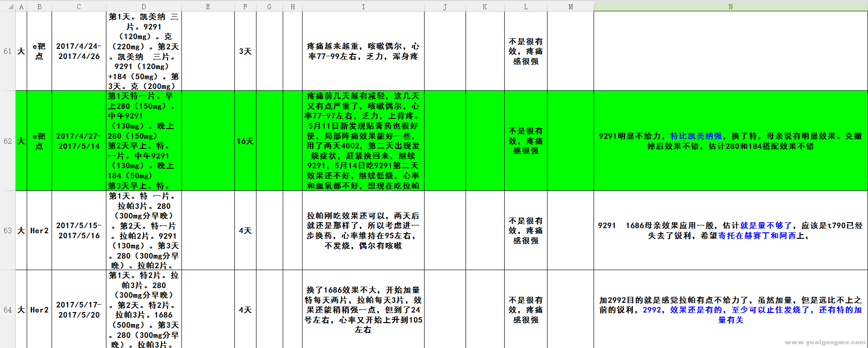Viewport: 868px width, 348px height.
Task: Select column C header
Action: coord(79,7)
